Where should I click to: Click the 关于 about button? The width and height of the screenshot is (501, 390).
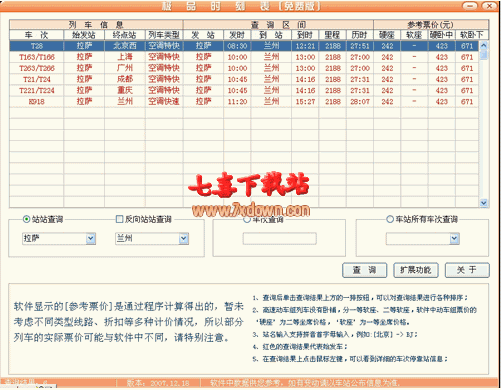(467, 270)
